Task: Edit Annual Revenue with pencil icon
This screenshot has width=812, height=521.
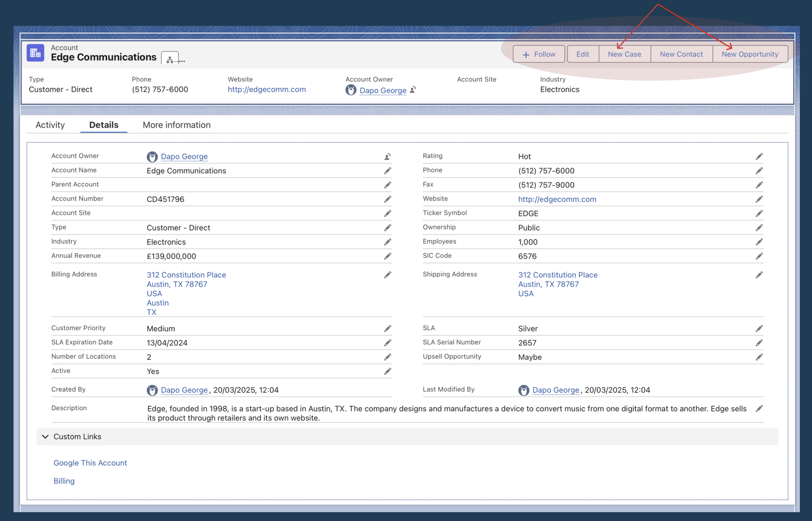Action: [x=388, y=256]
